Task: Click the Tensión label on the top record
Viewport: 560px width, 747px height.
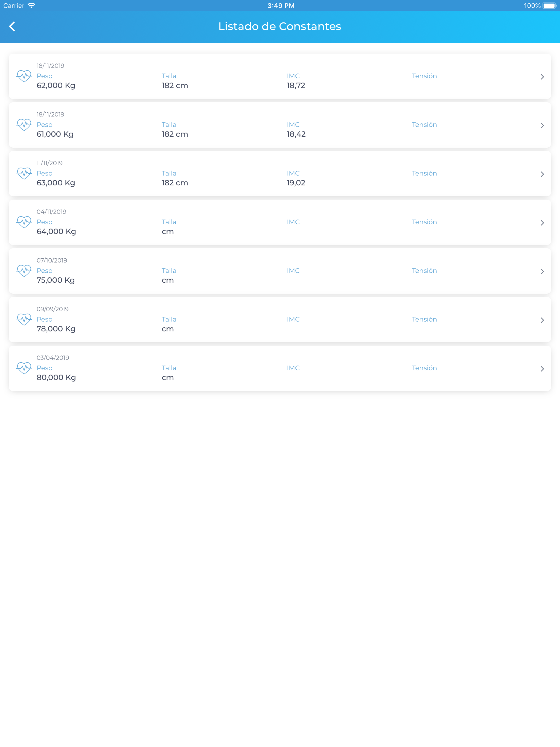Action: coord(424,76)
